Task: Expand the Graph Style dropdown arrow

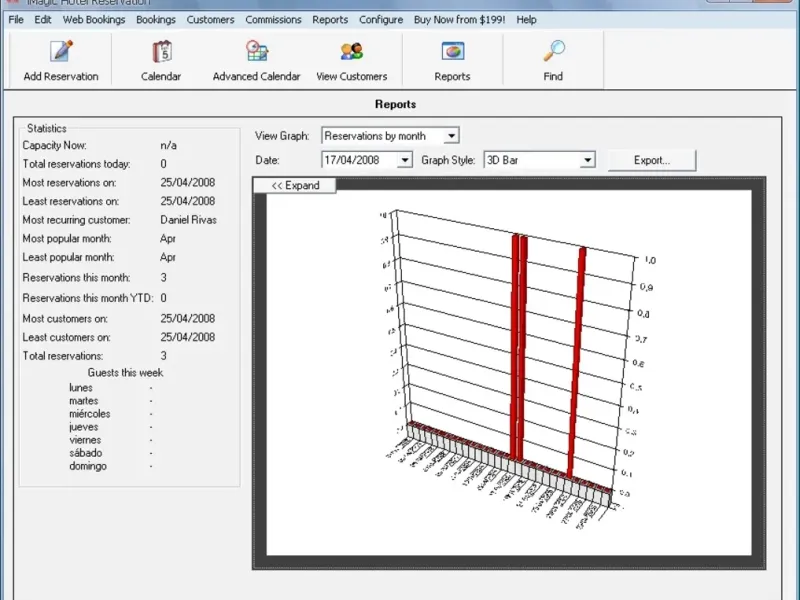Action: (587, 160)
